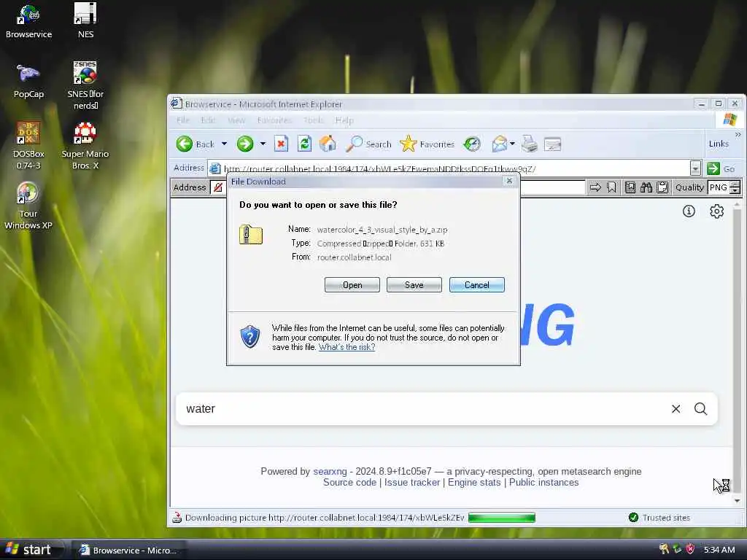The height and width of the screenshot is (560, 747).
Task: Open the Source code footer link
Action: (349, 483)
